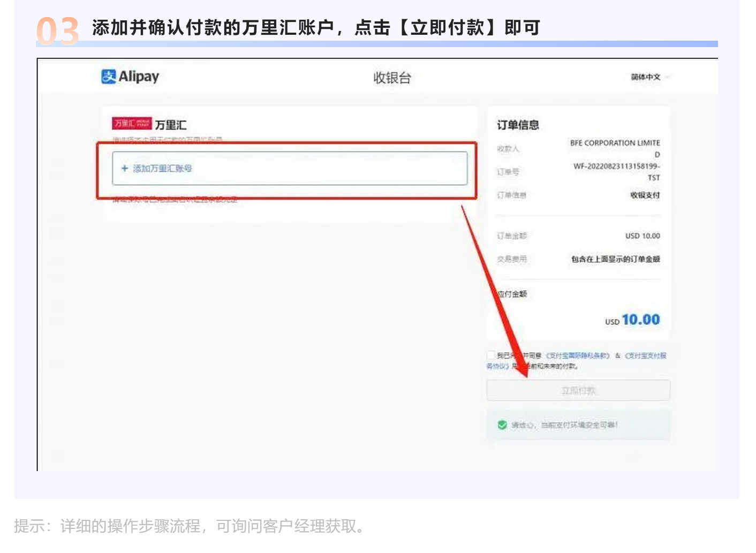Click the 收银支付 order info value
The image size is (756, 553).
coord(645,195)
